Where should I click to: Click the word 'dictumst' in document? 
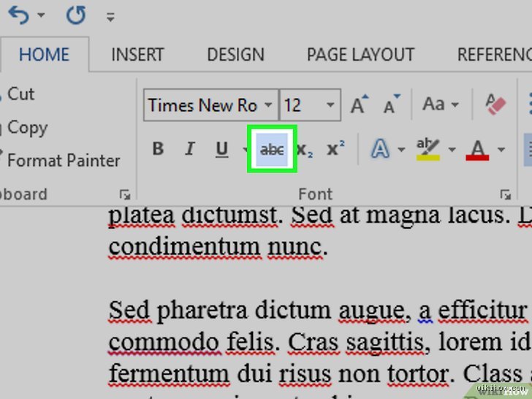click(x=229, y=216)
